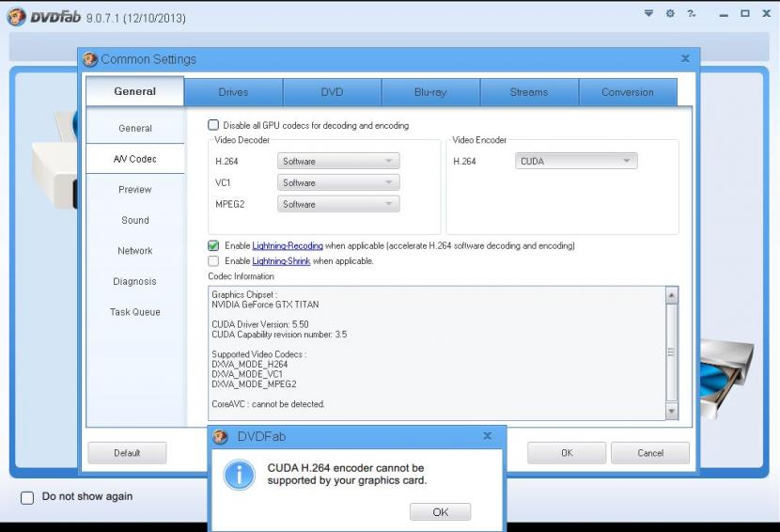Open the H.264 video encoder CUDA dropdown
Image resolution: width=780 pixels, height=532 pixels.
577,162
